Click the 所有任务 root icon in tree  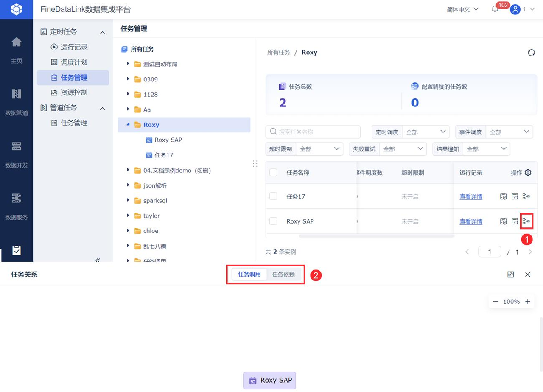pyautogui.click(x=124, y=49)
